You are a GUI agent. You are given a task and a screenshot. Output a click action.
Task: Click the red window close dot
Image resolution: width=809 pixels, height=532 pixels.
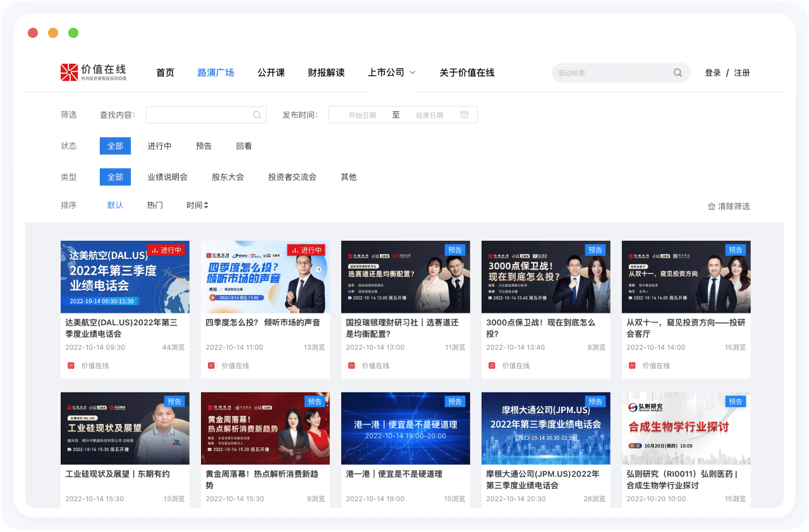click(x=33, y=33)
